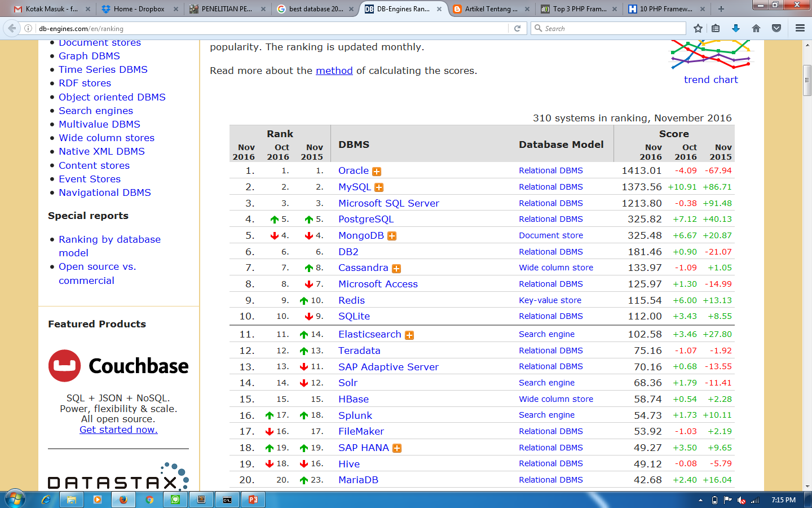Click the 7:15 PM system clock
812x508 pixels.
click(783, 500)
